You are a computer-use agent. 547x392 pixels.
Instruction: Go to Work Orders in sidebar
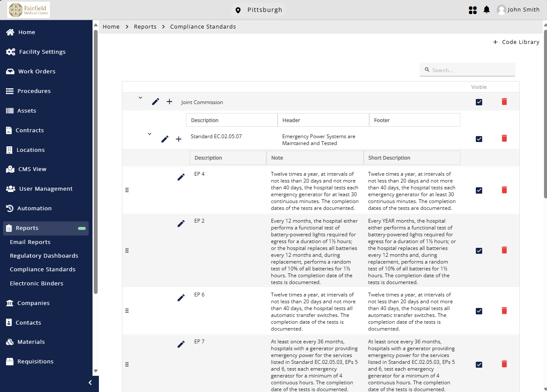tap(37, 71)
